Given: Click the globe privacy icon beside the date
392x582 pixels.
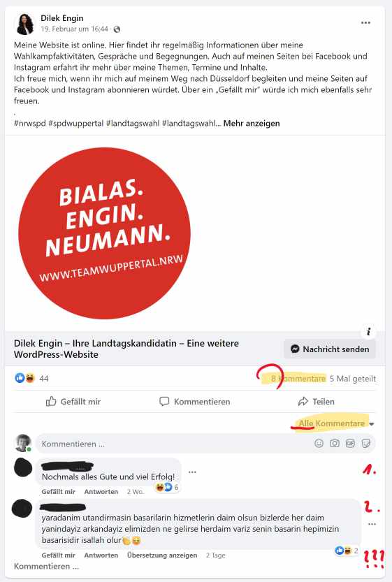Looking at the screenshot, I should [117, 29].
